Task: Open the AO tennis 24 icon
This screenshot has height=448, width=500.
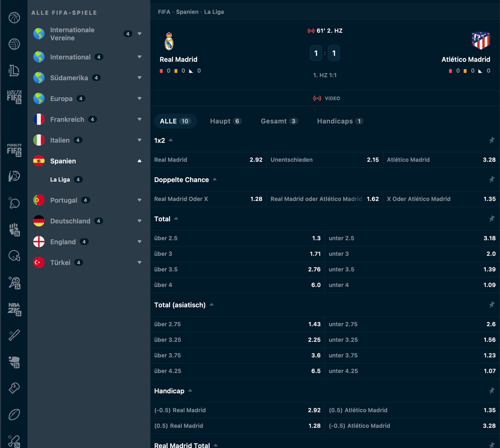Action: (x=14, y=282)
